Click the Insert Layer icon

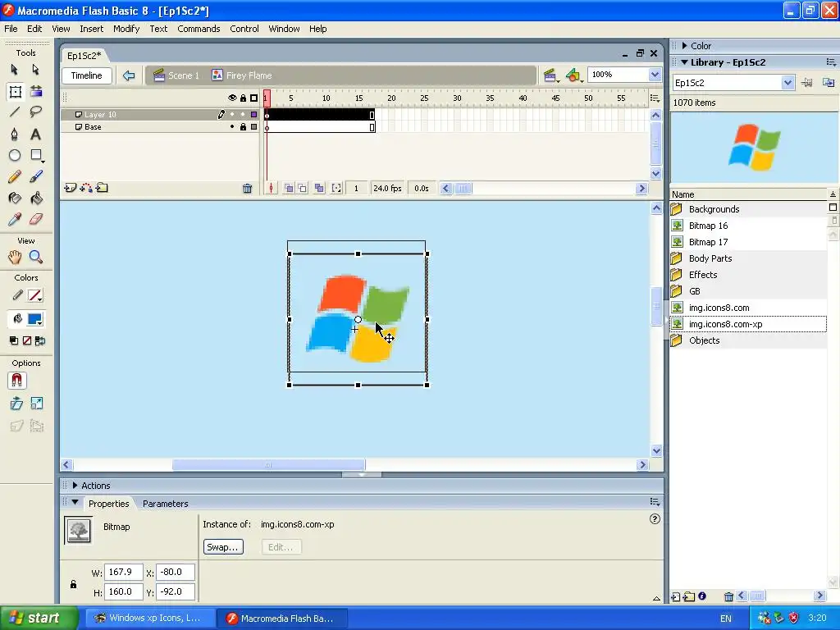click(71, 188)
